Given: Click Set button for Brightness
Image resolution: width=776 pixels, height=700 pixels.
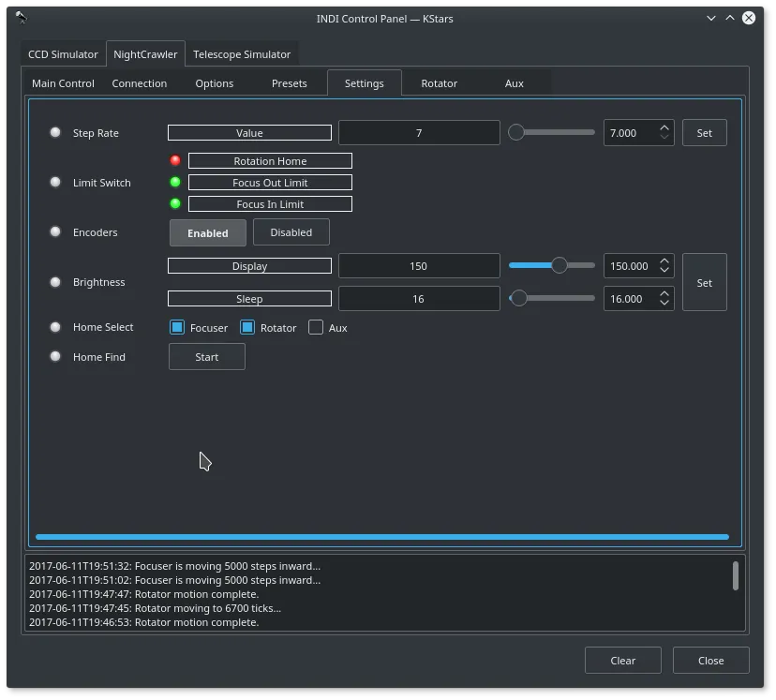Looking at the screenshot, I should click(704, 282).
